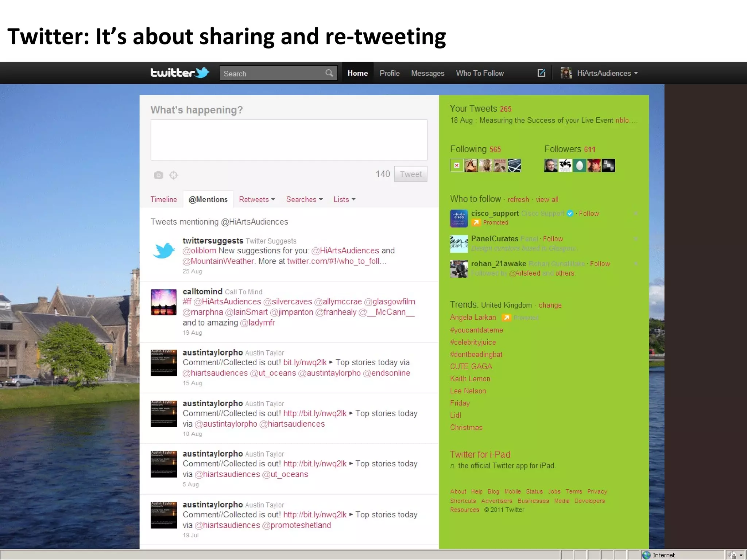
Task: Click the HiArtsAudiences avatar in top bar
Action: point(566,73)
